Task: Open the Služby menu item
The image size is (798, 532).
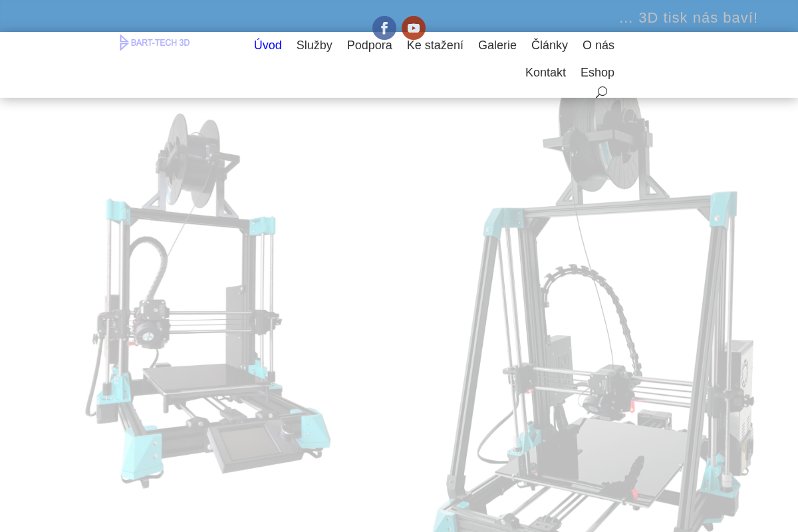Action: click(x=315, y=45)
